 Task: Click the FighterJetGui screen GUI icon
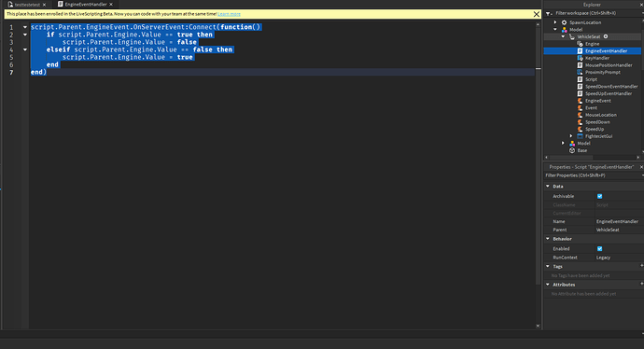[580, 136]
